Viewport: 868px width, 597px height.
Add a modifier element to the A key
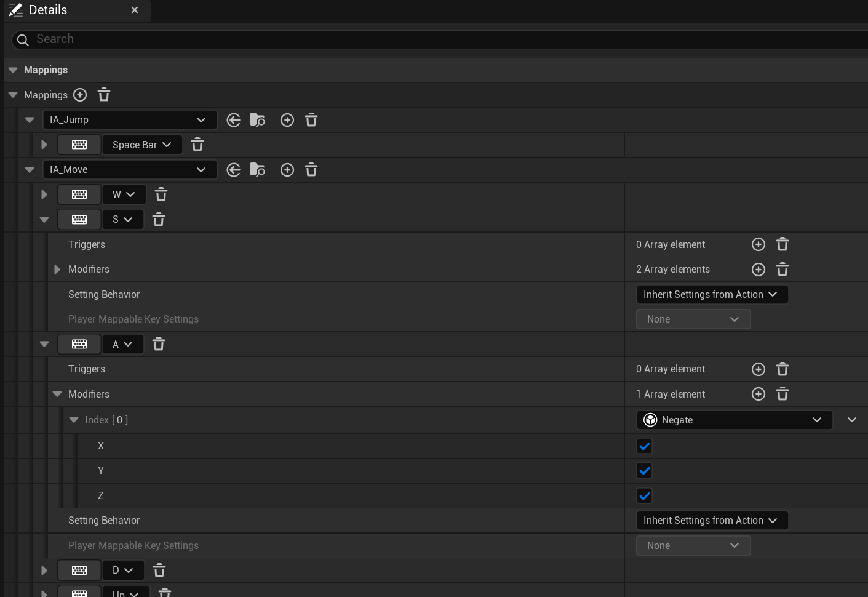click(759, 394)
